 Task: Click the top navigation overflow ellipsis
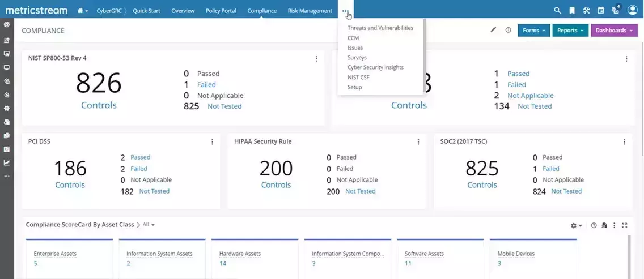(345, 11)
